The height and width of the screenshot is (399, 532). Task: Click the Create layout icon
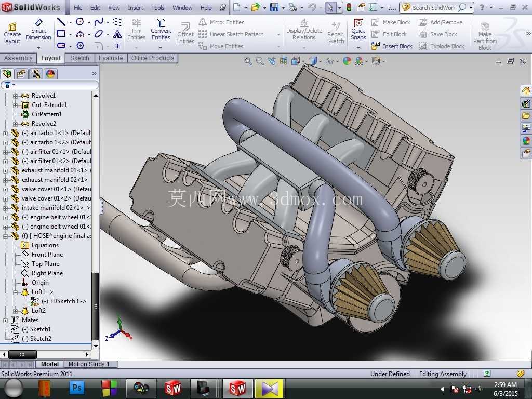tap(12, 33)
